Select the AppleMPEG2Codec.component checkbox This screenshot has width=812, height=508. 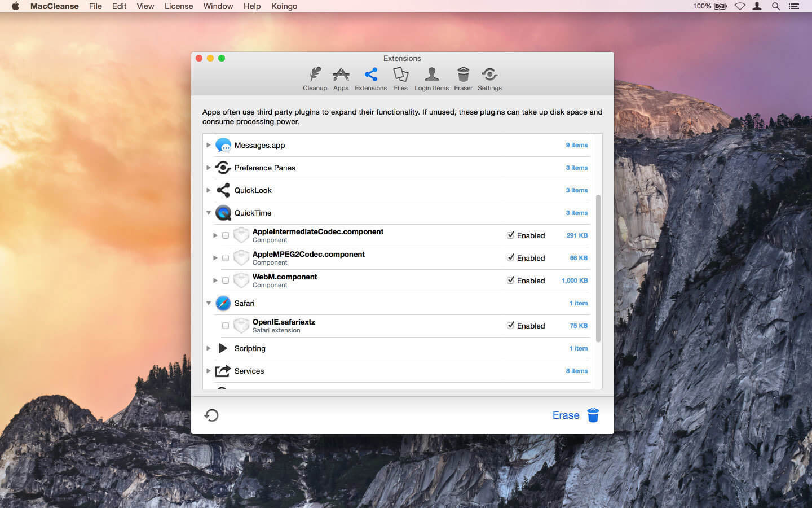(226, 258)
